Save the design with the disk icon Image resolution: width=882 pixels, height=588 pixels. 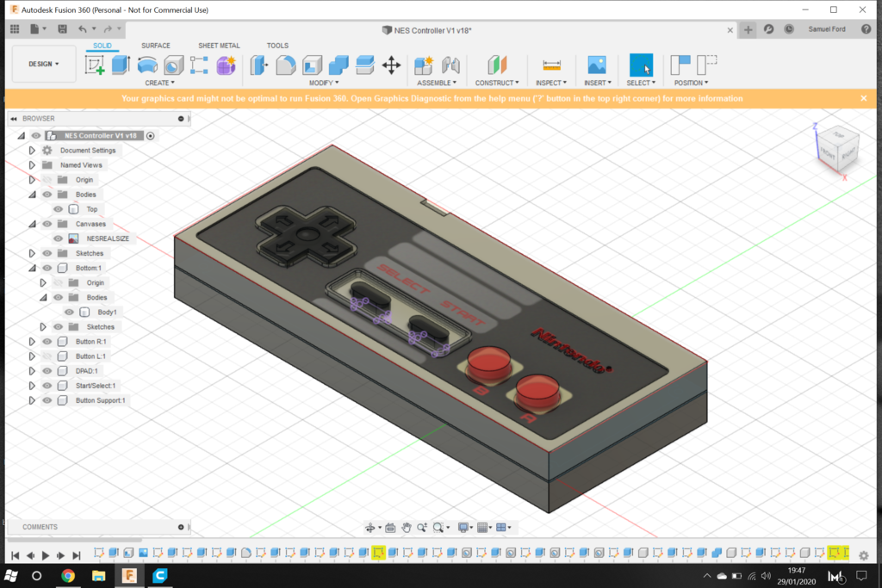62,29
